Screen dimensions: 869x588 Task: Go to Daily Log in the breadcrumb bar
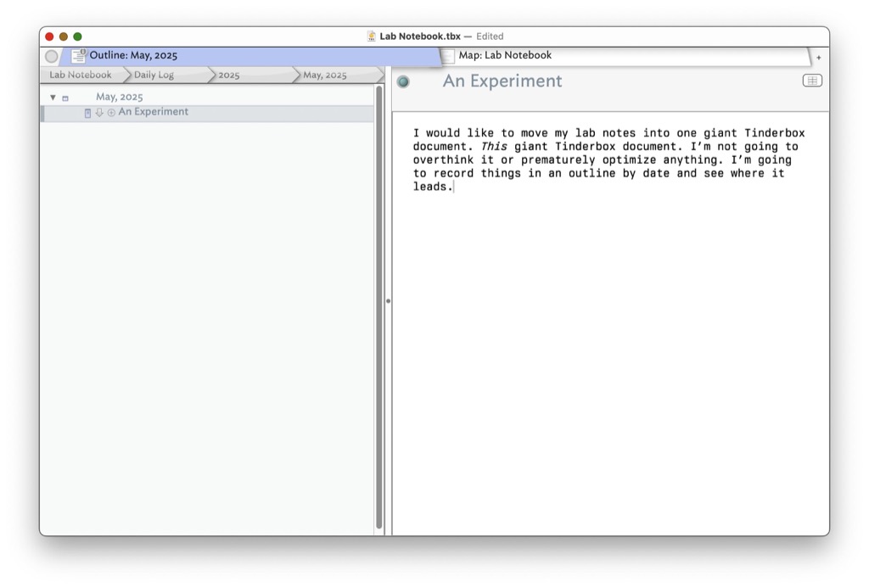tap(154, 75)
